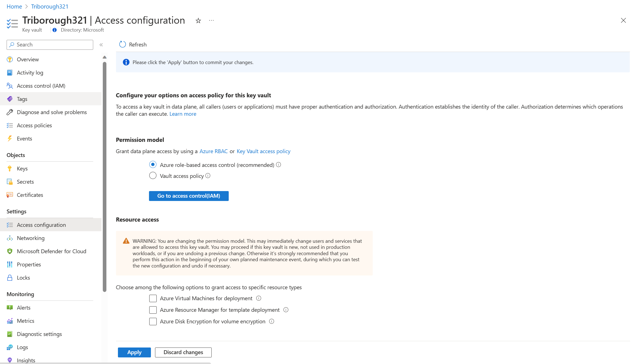This screenshot has width=635, height=364.
Task: Click the Microsoft Defender for Cloud icon
Action: [x=10, y=251]
